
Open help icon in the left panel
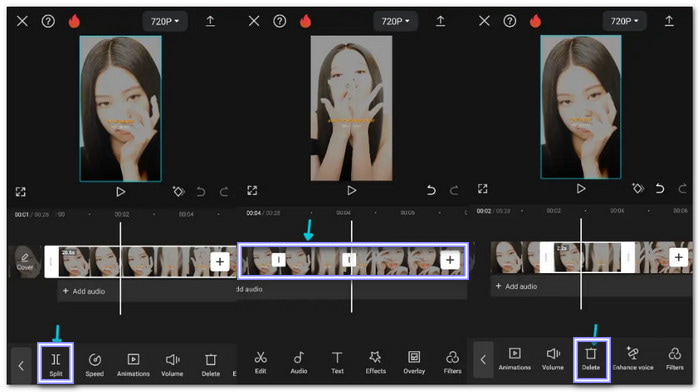tap(48, 21)
